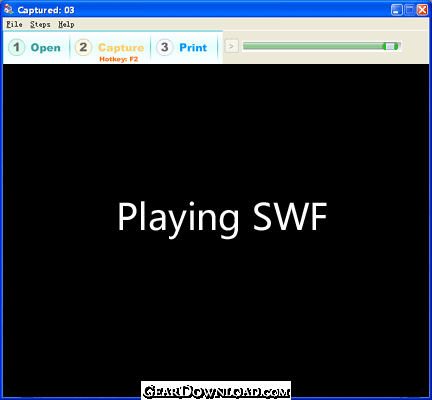The height and width of the screenshot is (400, 432).
Task: Click the orange Capture label
Action: tap(121, 48)
